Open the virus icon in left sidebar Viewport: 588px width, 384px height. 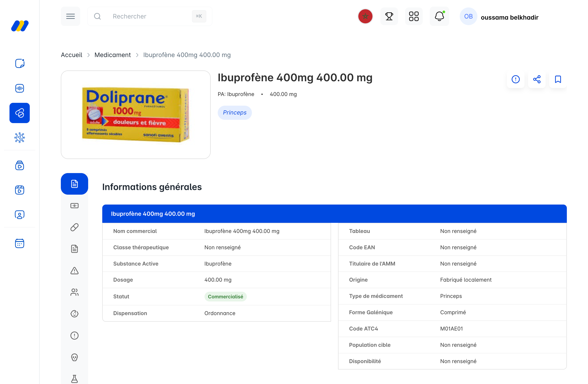point(20,137)
